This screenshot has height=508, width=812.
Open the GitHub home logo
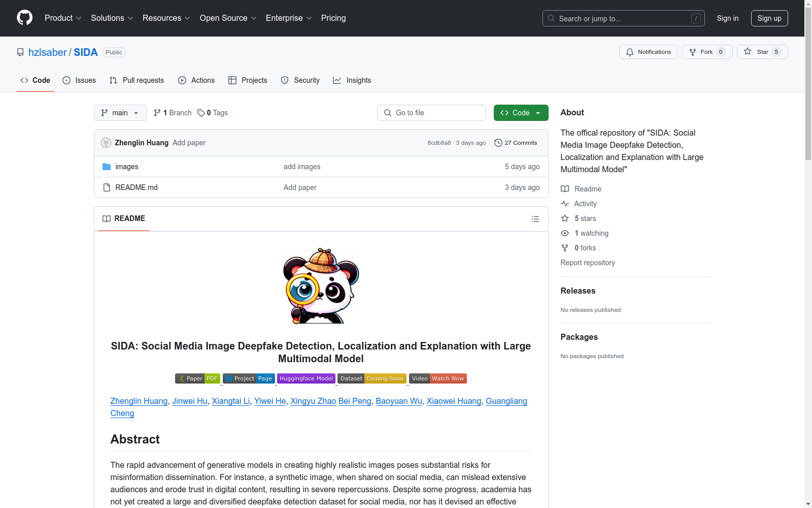tap(24, 18)
